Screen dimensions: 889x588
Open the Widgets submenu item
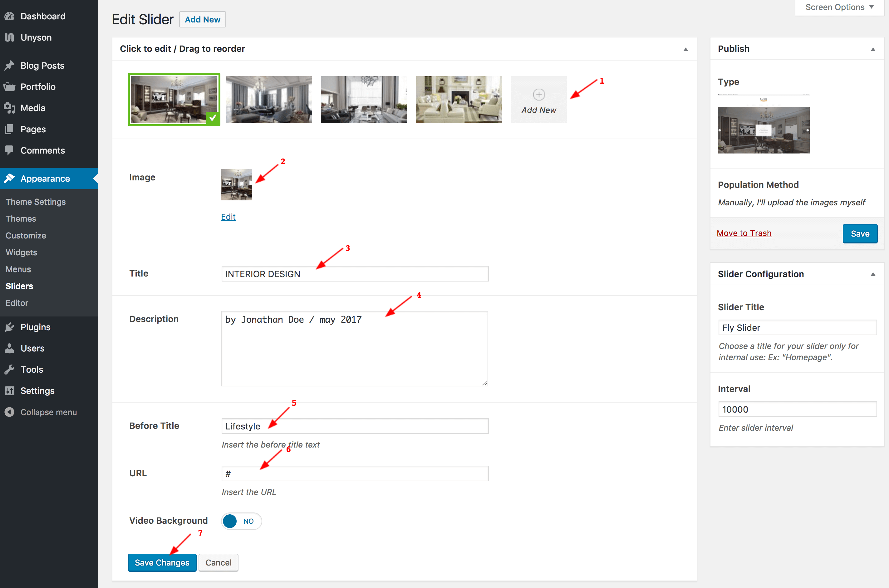[x=21, y=252]
